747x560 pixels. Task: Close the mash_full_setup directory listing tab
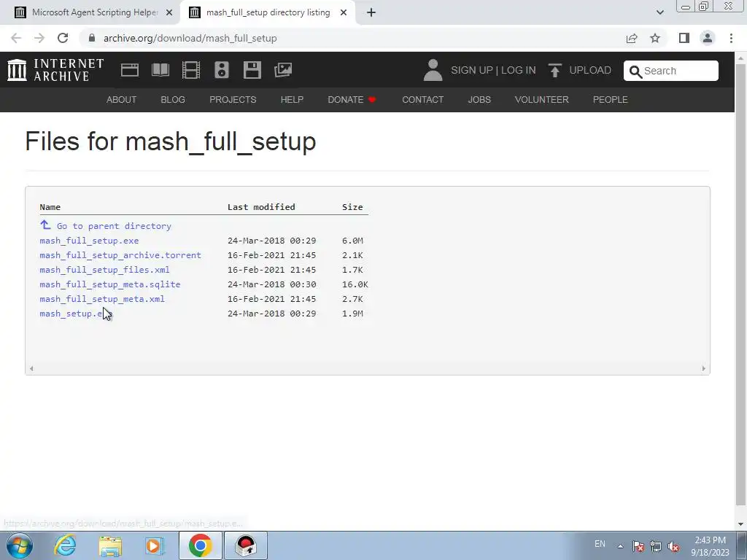coord(344,13)
